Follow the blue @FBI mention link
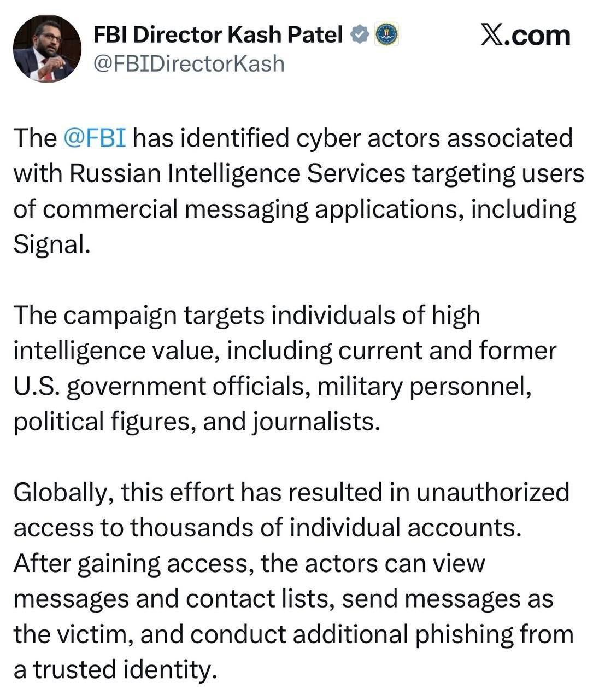The image size is (599, 700). click(95, 138)
